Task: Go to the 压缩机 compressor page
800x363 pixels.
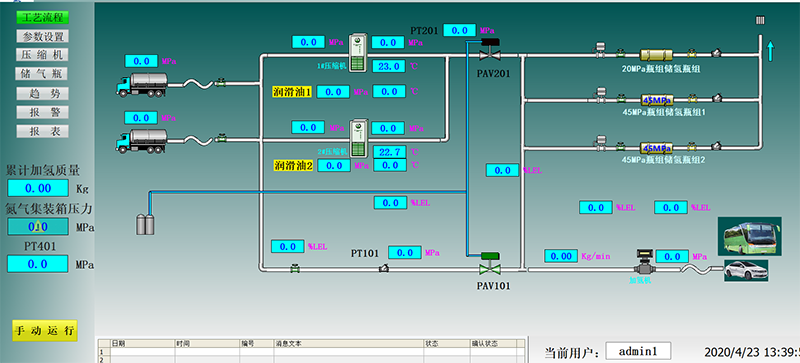Action: coord(42,55)
